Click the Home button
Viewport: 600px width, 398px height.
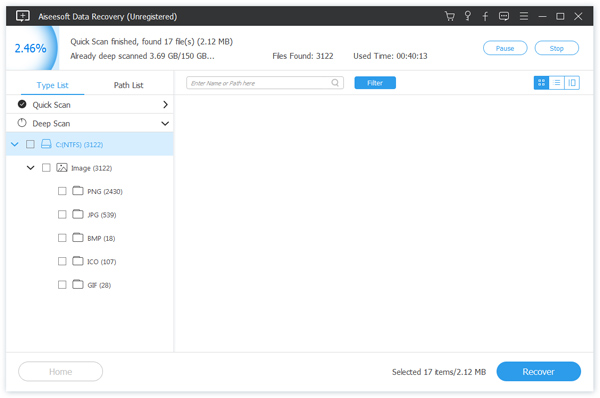pos(60,372)
